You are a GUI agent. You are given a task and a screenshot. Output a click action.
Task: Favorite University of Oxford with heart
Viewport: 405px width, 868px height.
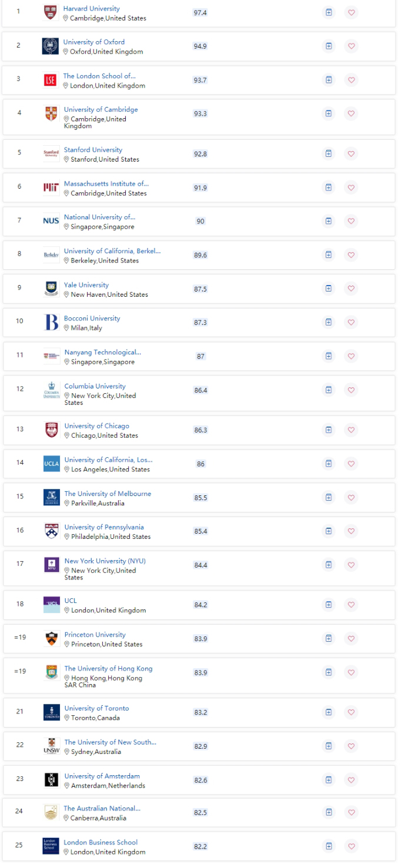[x=352, y=46]
